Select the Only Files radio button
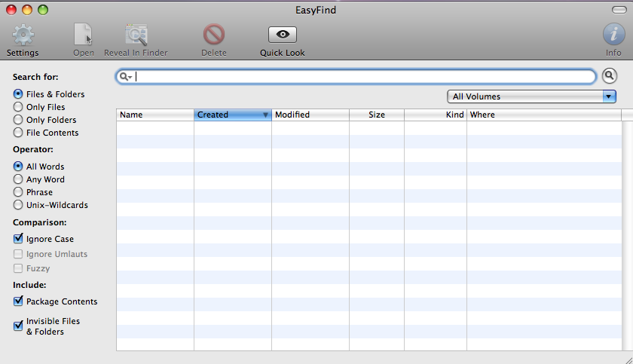 click(18, 107)
